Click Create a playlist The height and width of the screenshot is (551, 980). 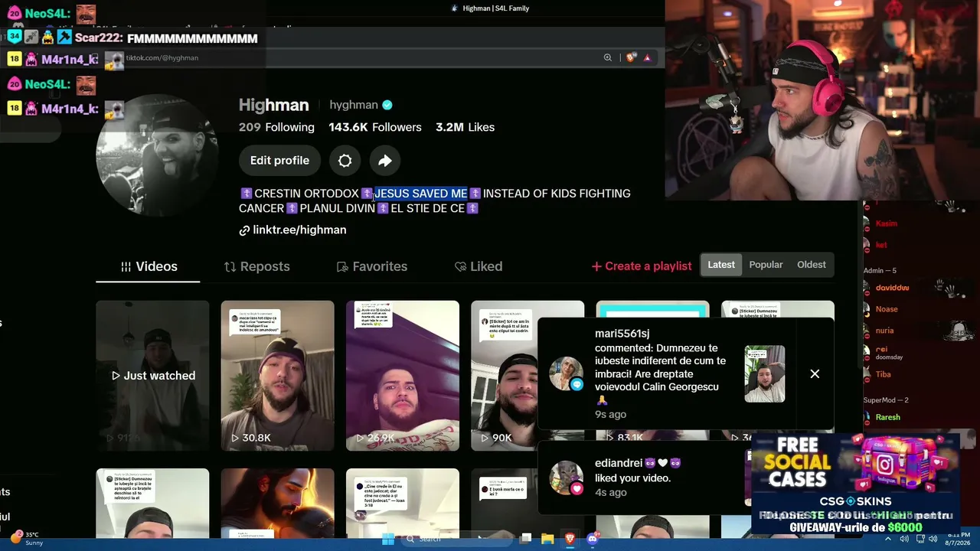642,266
